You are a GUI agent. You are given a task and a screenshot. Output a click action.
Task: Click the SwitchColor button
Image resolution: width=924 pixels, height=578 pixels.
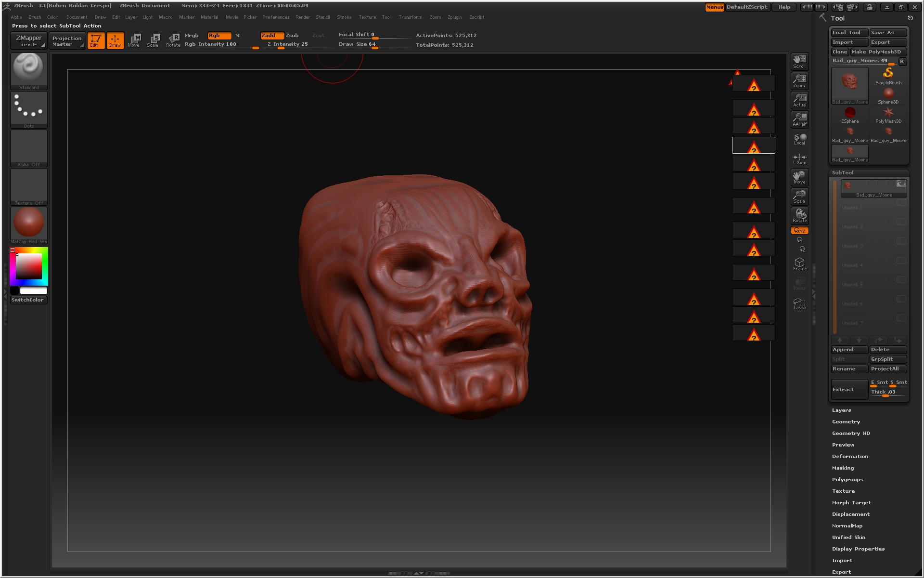pyautogui.click(x=28, y=300)
